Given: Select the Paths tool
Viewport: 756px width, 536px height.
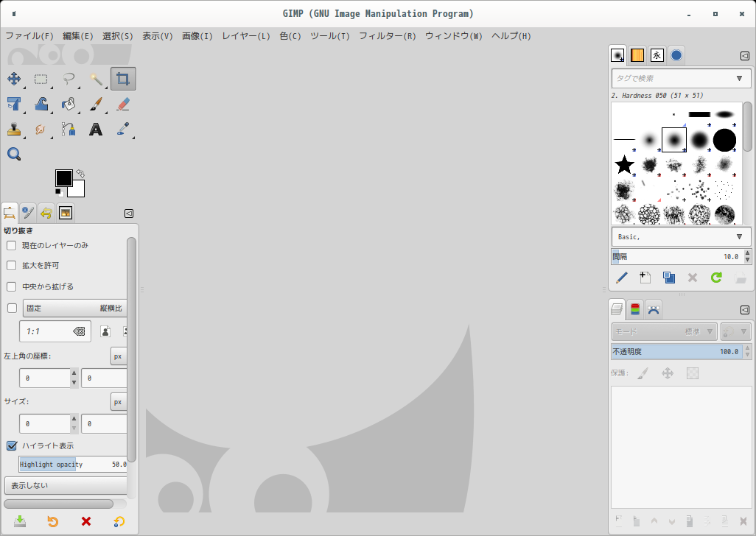Looking at the screenshot, I should click(69, 129).
